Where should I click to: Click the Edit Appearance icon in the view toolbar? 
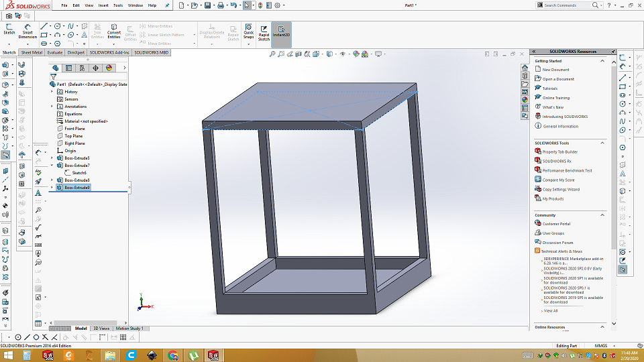pyautogui.click(x=356, y=54)
